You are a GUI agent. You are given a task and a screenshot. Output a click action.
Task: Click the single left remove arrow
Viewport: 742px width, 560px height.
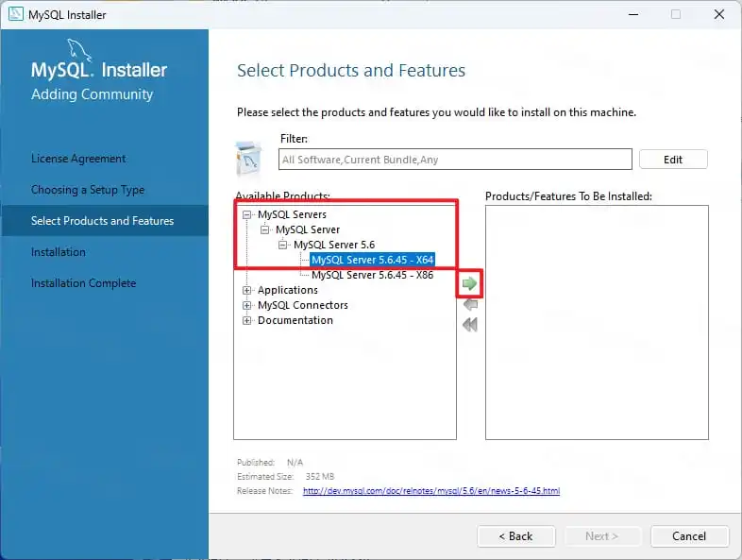coord(470,304)
